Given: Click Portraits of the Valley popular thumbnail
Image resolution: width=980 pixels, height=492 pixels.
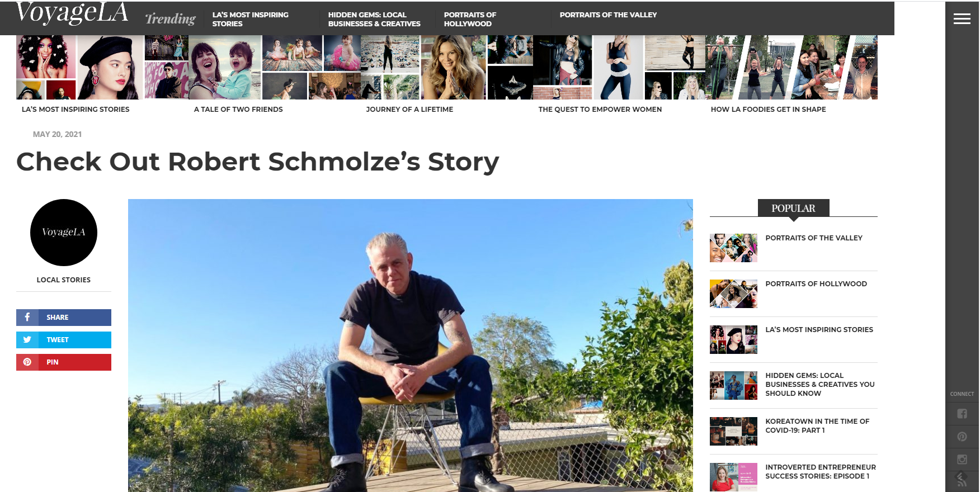Looking at the screenshot, I should click(x=733, y=248).
